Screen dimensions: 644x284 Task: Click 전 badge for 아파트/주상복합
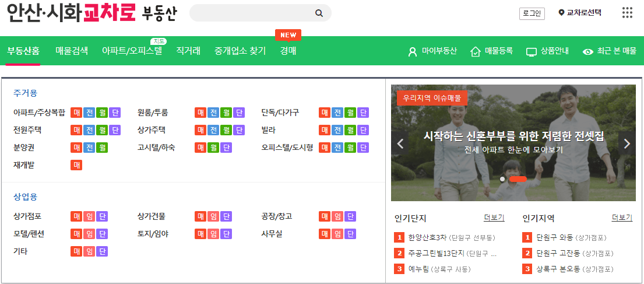[x=89, y=113]
